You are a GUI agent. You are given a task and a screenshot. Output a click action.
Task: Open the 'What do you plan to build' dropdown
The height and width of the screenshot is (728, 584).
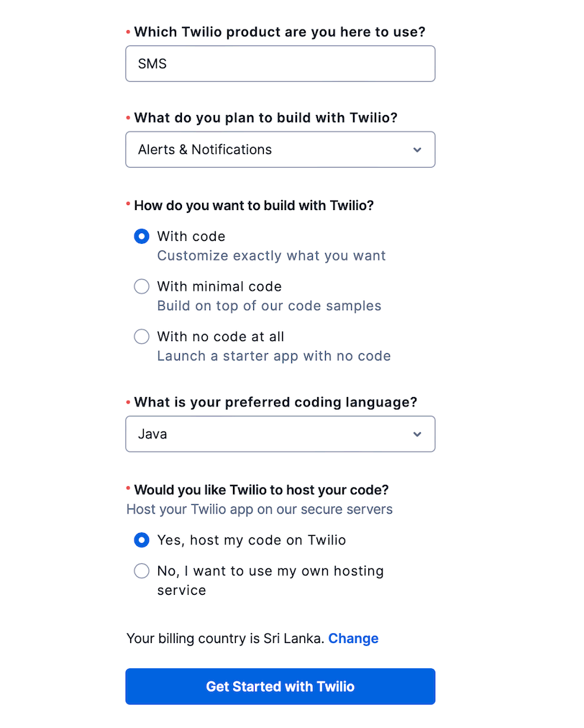280,150
